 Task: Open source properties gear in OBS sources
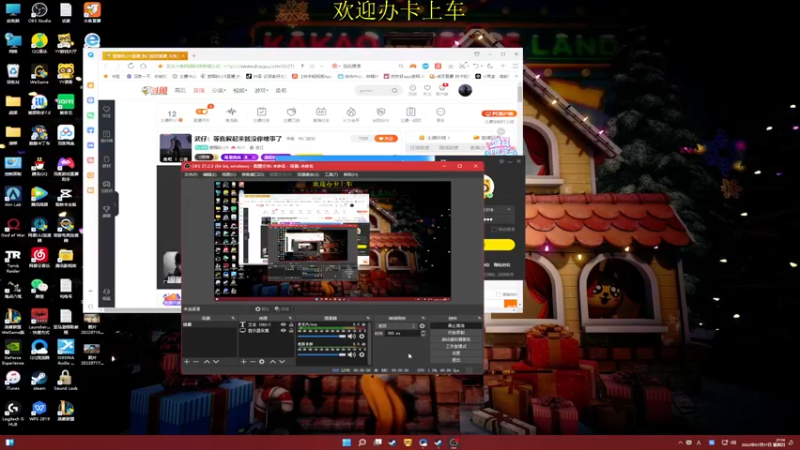click(x=262, y=361)
